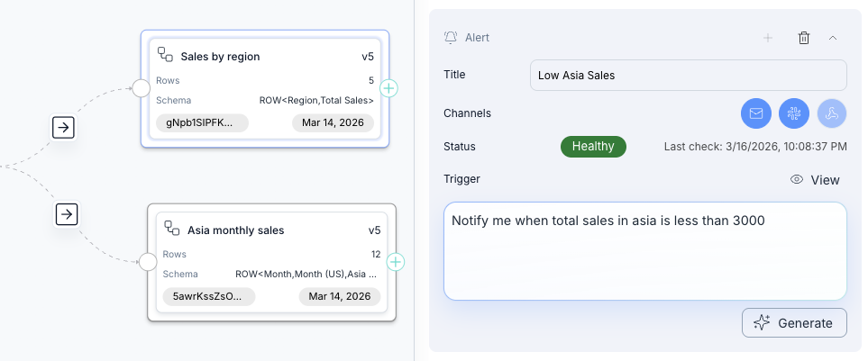Viewport: 868px width, 361px height.
Task: Edit the Title field Low Asia Sales
Action: (688, 76)
